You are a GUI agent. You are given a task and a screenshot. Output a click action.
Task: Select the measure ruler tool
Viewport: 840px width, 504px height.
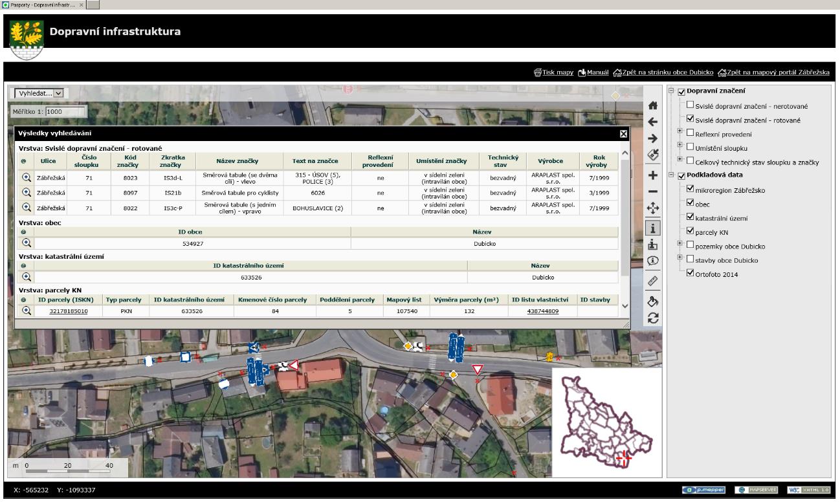pos(653,281)
